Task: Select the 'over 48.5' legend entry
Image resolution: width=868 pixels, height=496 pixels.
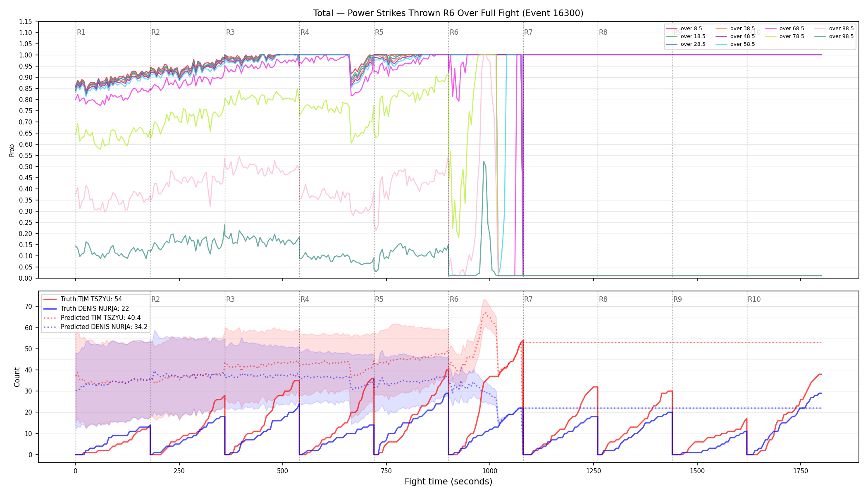Action: tap(735, 36)
